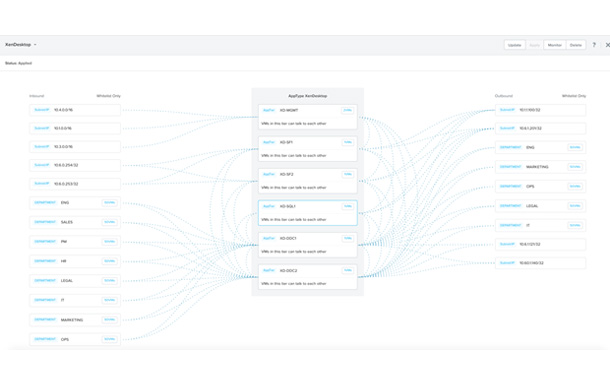Select the XD-DDC2 app tier name
Image resolution: width=610 pixels, height=380 pixels.
(288, 270)
